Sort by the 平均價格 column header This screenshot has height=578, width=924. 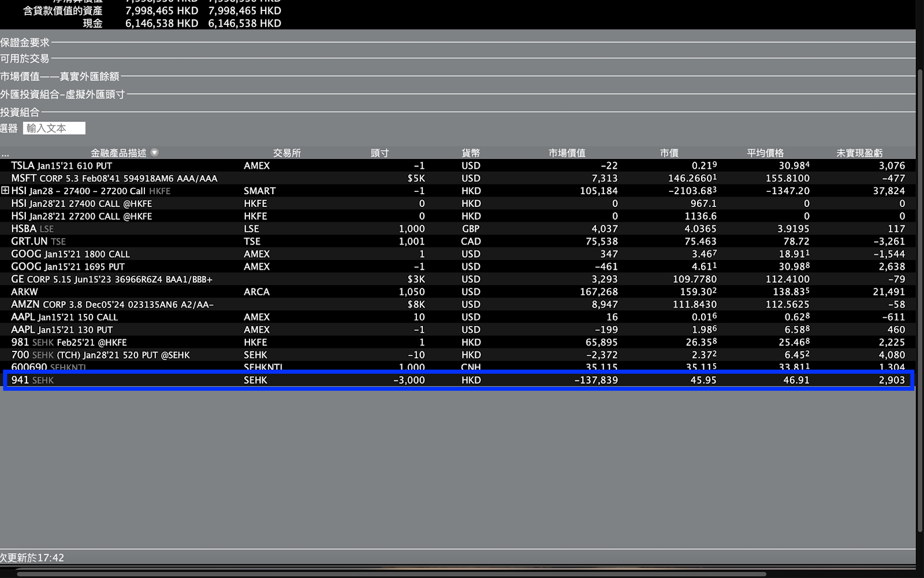click(765, 153)
